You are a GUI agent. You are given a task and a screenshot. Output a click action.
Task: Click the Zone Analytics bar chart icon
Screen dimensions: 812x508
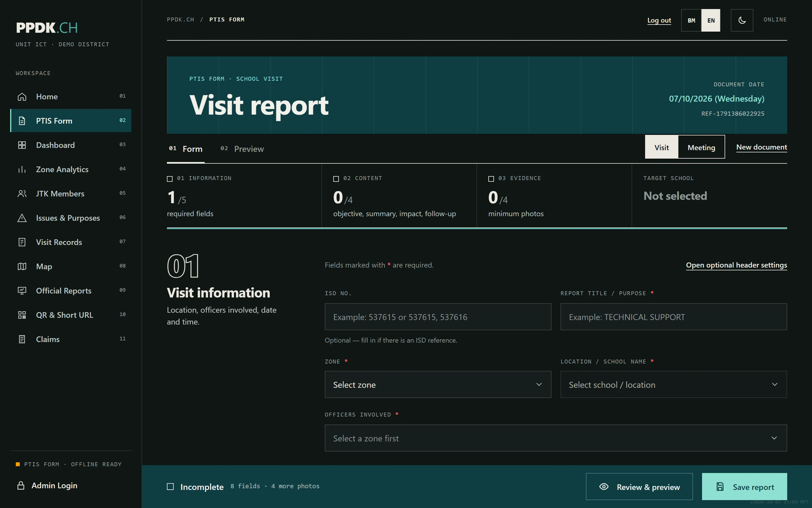coord(22,169)
